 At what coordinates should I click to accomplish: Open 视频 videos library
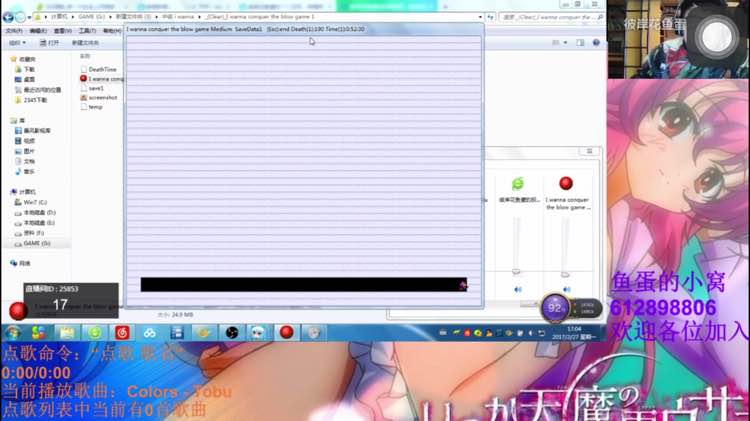pos(24,141)
